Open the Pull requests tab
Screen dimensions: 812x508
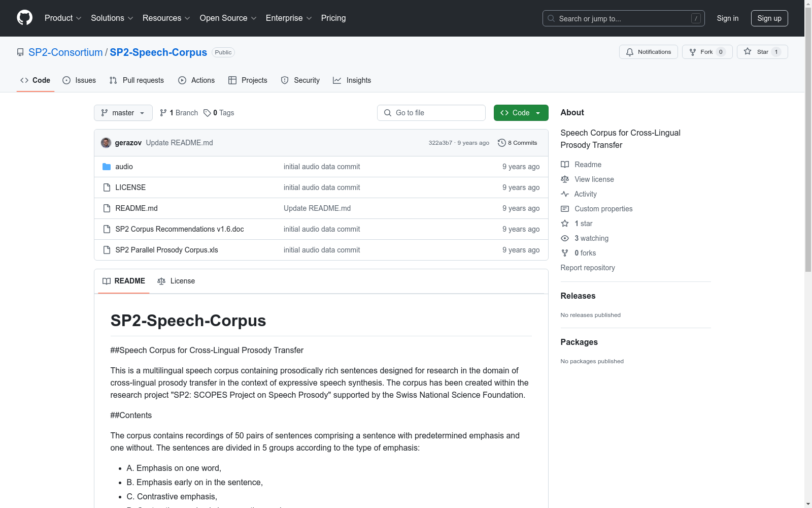pos(137,80)
